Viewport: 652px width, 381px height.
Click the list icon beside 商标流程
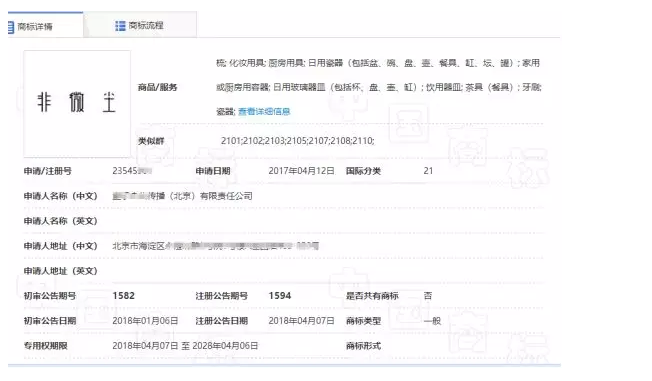tap(120, 26)
